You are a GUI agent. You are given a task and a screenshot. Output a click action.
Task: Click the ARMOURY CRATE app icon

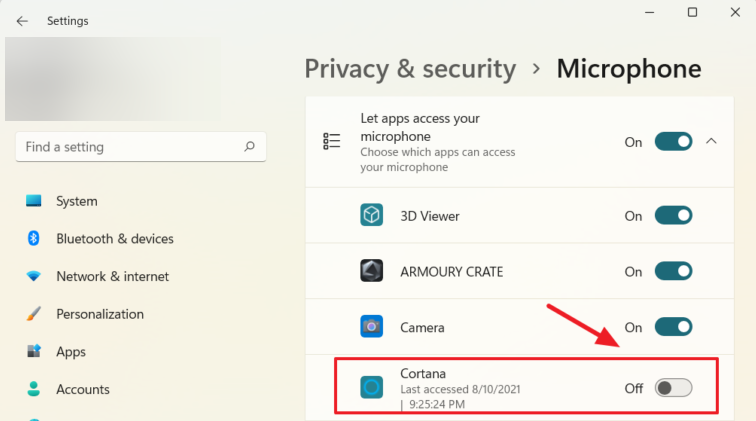pyautogui.click(x=371, y=271)
